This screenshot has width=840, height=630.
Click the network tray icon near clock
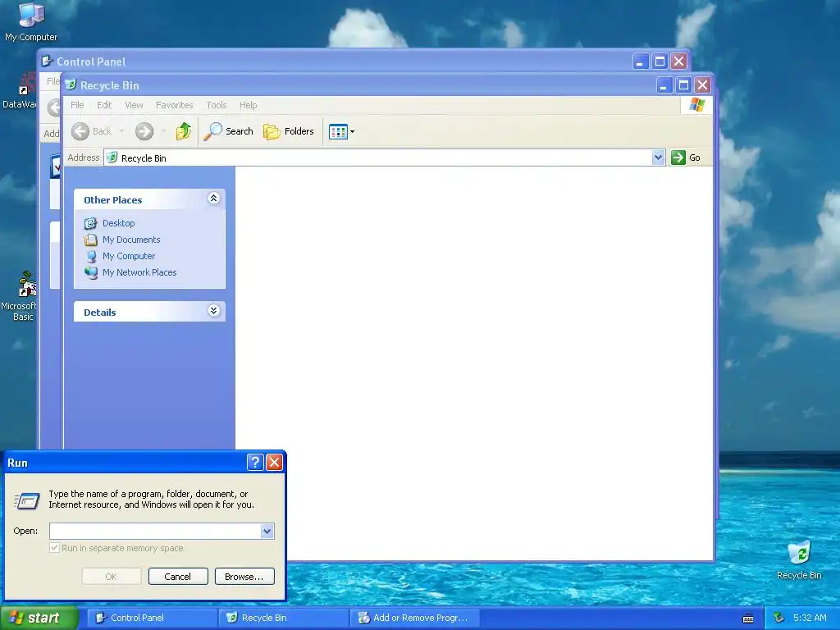(x=779, y=618)
